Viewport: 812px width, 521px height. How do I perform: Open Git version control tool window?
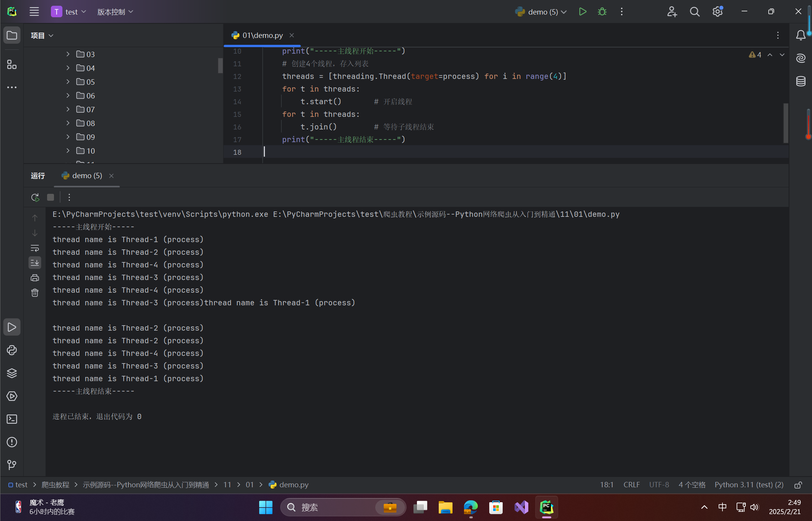[12, 465]
